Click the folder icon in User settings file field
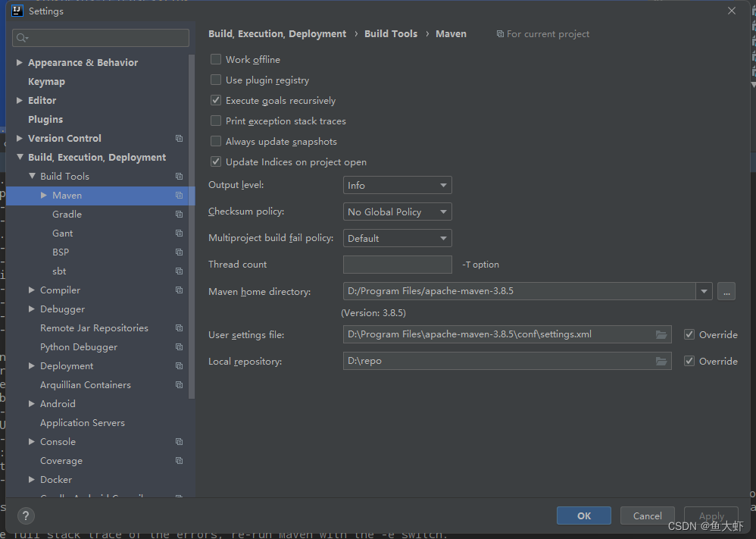The width and height of the screenshot is (756, 539). (x=661, y=334)
